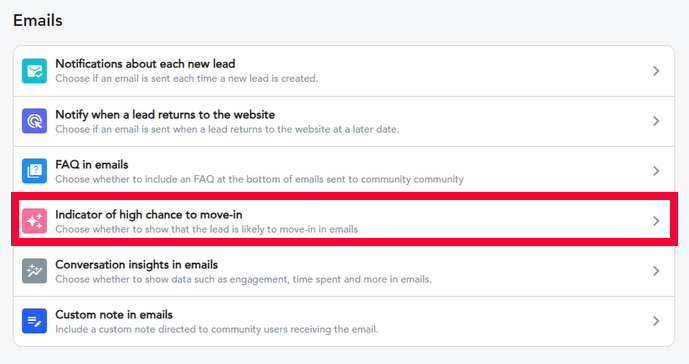Expand the Conversation insights in emails chevron
This screenshot has height=364, width=689.
tap(656, 271)
